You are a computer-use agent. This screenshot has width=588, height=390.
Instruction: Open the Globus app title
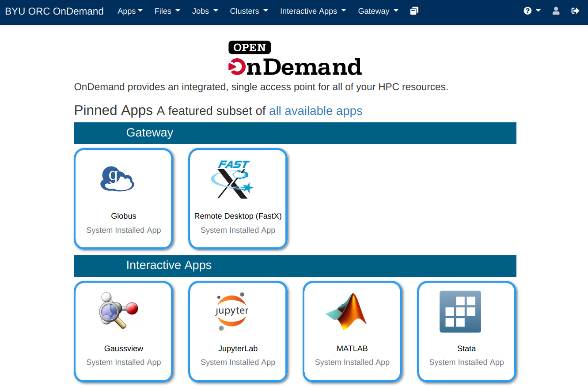tap(124, 216)
